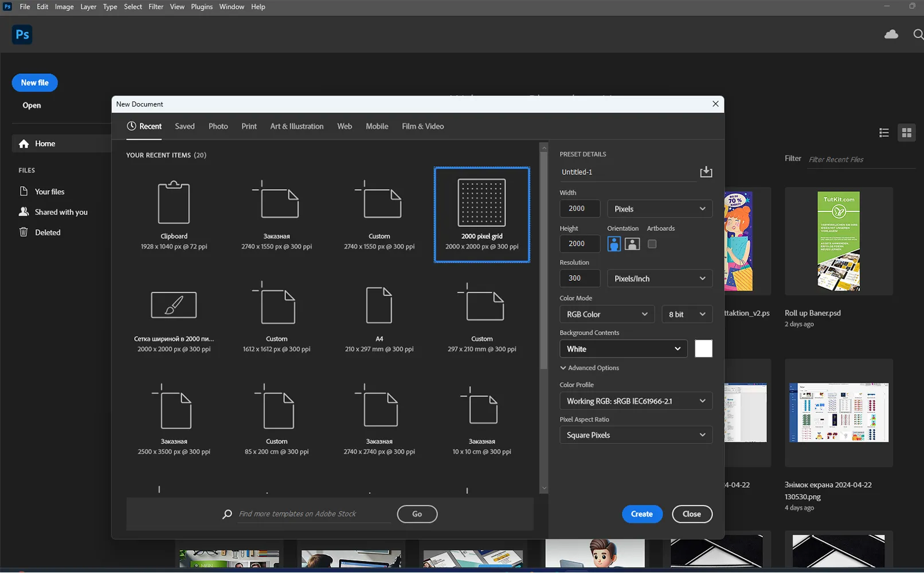Select the Clipboard preset icon
924x573 pixels.
click(x=174, y=202)
